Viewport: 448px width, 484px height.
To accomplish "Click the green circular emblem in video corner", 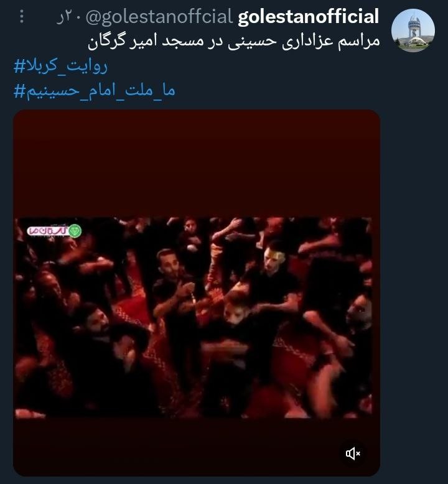I will [x=75, y=231].
